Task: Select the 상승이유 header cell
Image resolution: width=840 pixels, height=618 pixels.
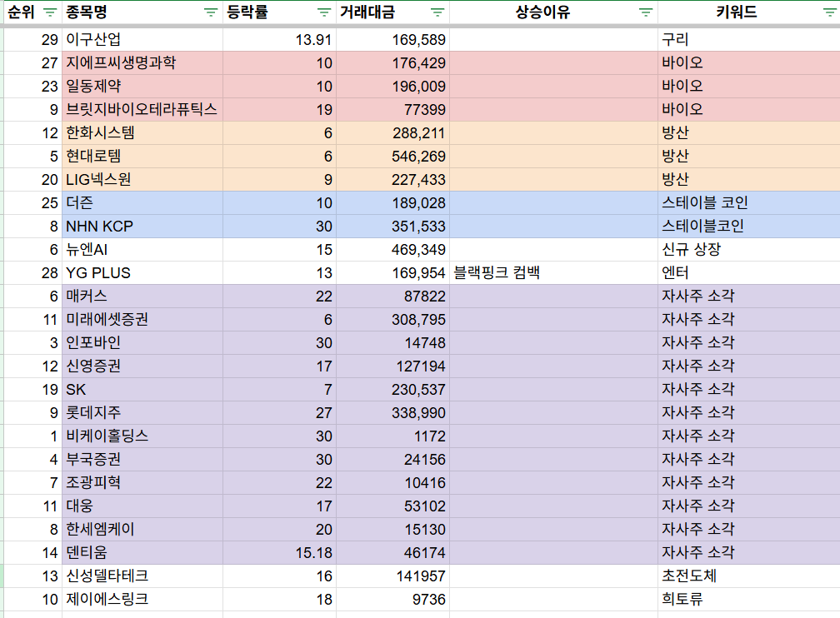Action: (553, 12)
